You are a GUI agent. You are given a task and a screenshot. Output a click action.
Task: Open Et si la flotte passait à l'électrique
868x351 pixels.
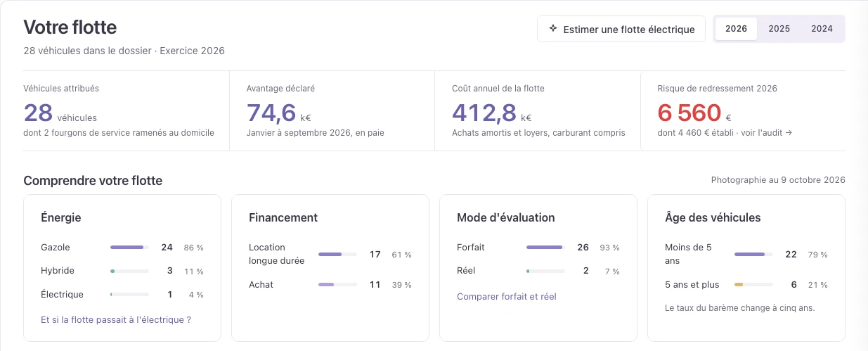click(116, 319)
